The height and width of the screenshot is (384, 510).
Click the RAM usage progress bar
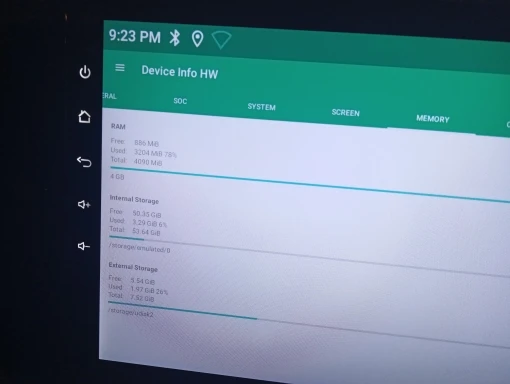point(310,184)
